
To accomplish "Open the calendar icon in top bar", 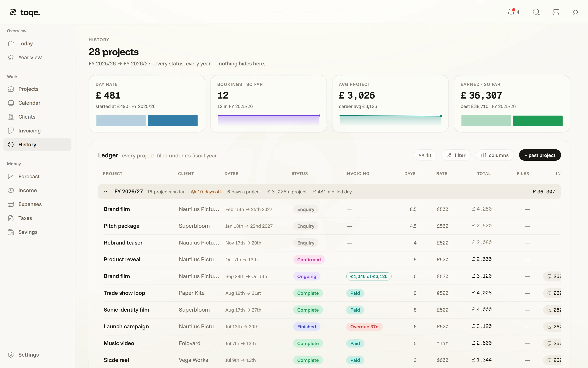I will click(556, 12).
